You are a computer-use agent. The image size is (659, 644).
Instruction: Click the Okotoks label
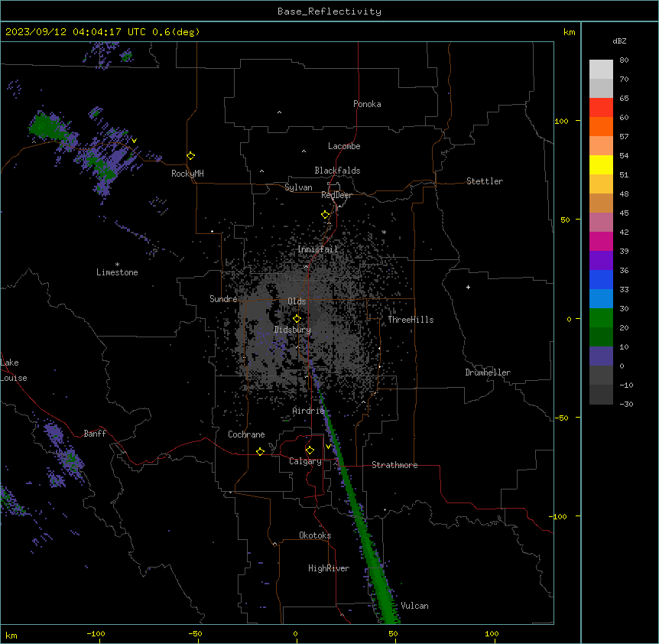tap(315, 535)
